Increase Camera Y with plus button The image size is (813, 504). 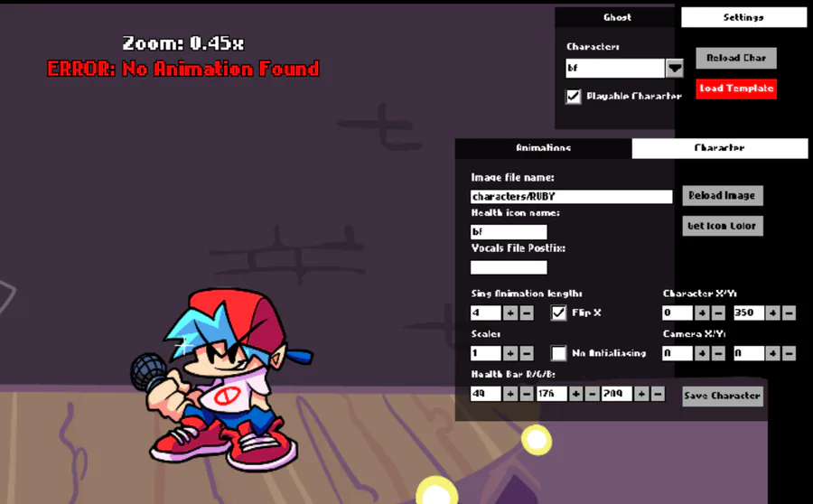tap(772, 353)
